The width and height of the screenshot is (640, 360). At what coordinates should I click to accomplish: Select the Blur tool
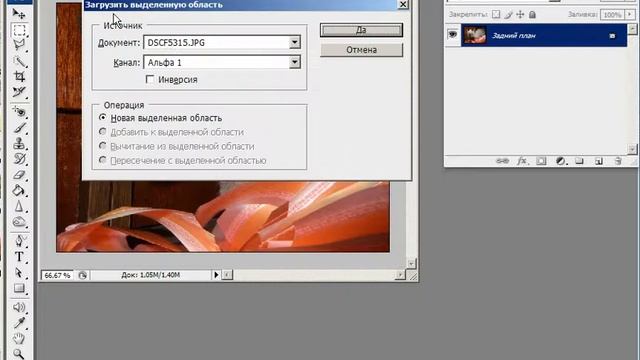coord(19,207)
